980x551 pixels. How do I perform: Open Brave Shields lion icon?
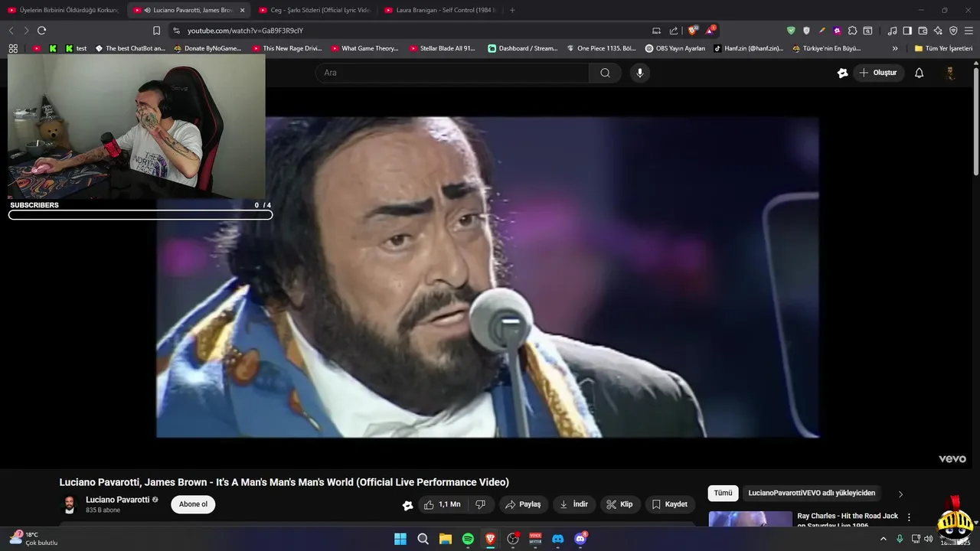coord(693,31)
